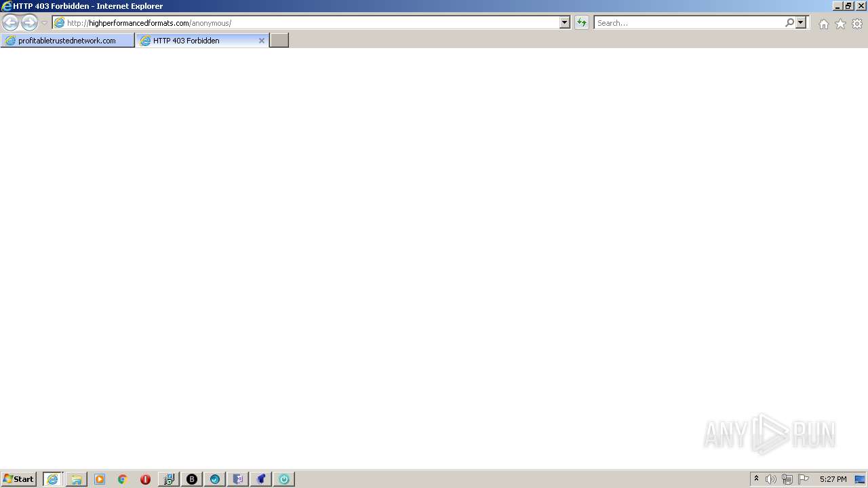Image resolution: width=868 pixels, height=488 pixels.
Task: Click inside the Search box
Action: tap(689, 23)
